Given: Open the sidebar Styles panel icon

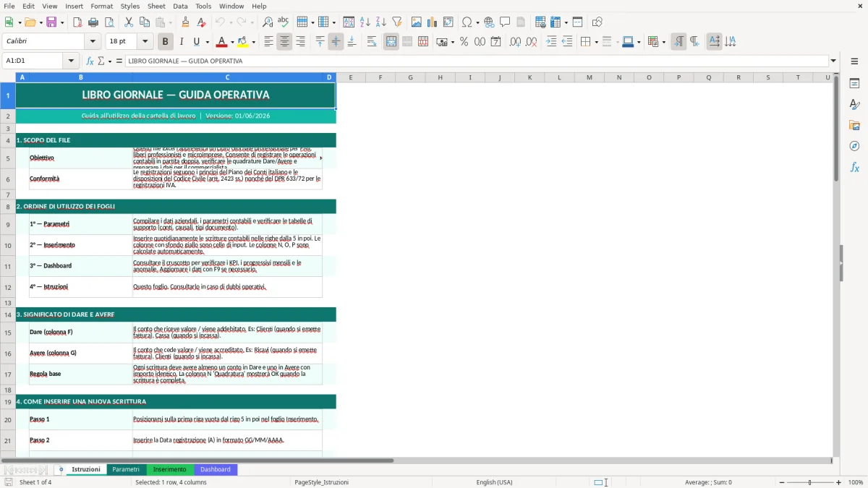Looking at the screenshot, I should pyautogui.click(x=854, y=105).
